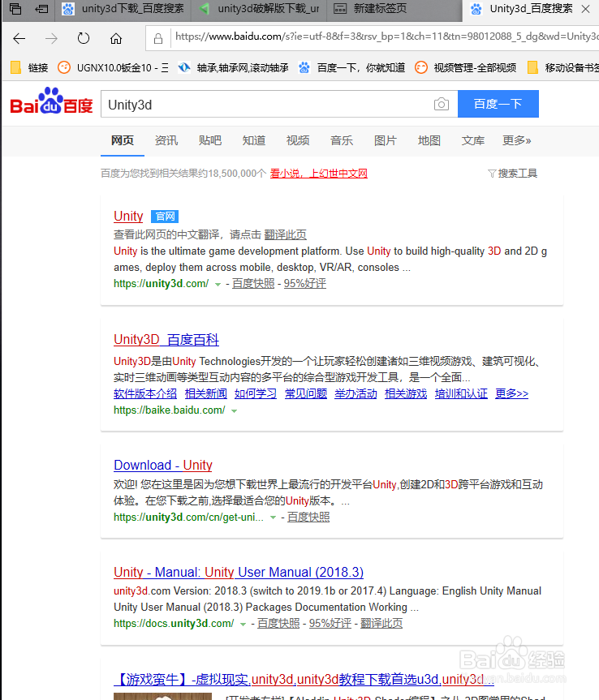Image resolution: width=599 pixels, height=700 pixels.
Task: Click 翻译此页 on docs.unity3d.com result
Action: 381,624
